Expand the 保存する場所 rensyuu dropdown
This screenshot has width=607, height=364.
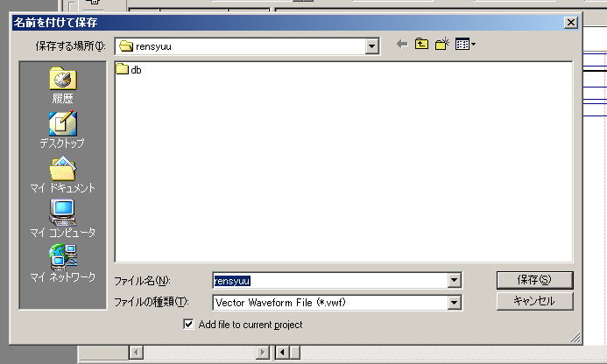click(371, 46)
